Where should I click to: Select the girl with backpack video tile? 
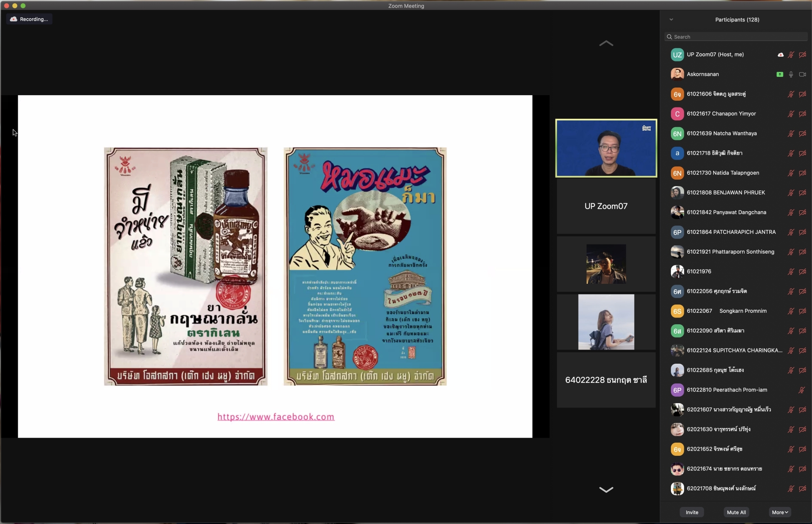tap(606, 322)
